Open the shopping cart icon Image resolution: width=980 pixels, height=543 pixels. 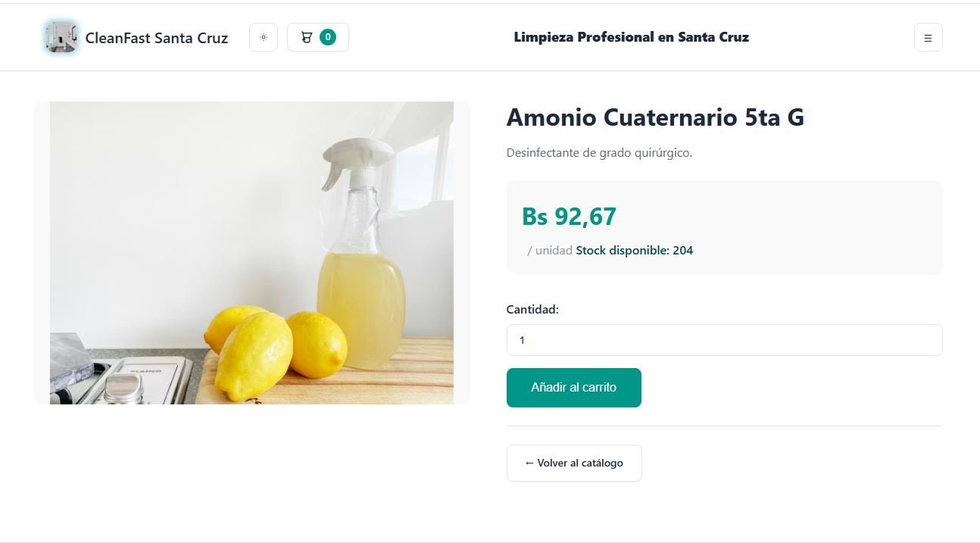click(x=307, y=37)
